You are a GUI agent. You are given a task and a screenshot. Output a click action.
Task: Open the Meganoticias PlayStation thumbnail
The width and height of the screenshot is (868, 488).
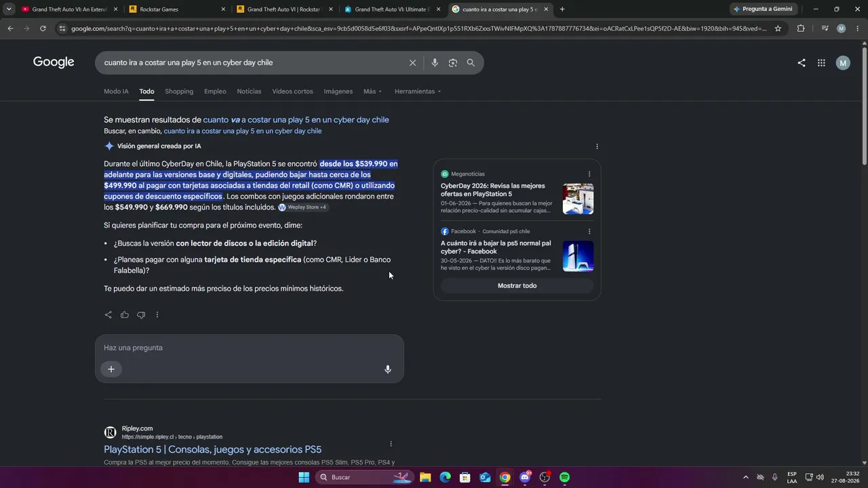tap(578, 199)
